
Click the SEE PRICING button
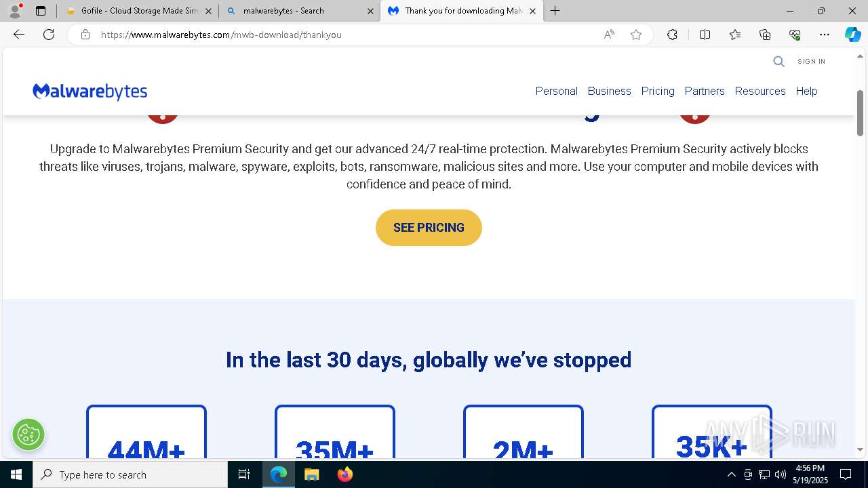(429, 228)
